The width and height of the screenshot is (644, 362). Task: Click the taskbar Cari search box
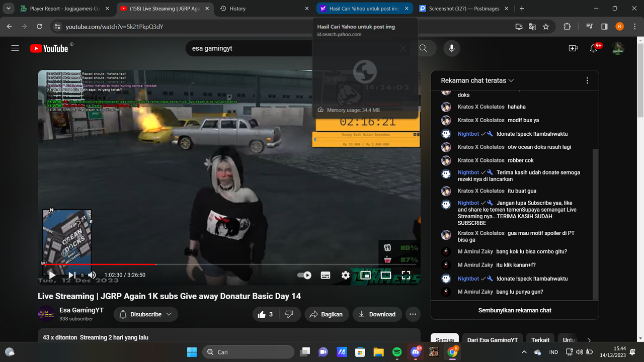click(248, 352)
